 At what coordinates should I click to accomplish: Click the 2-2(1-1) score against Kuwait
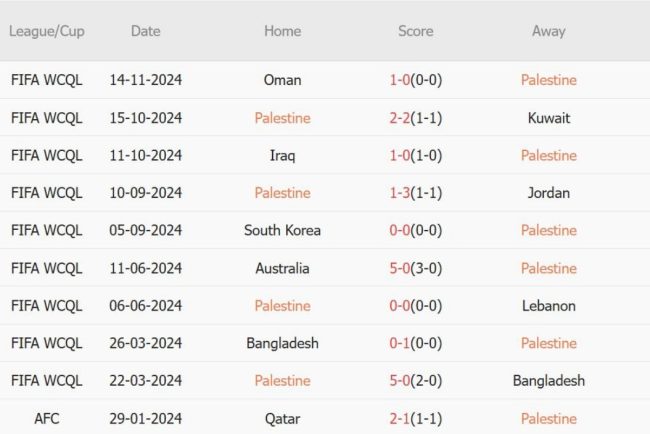coord(415,118)
